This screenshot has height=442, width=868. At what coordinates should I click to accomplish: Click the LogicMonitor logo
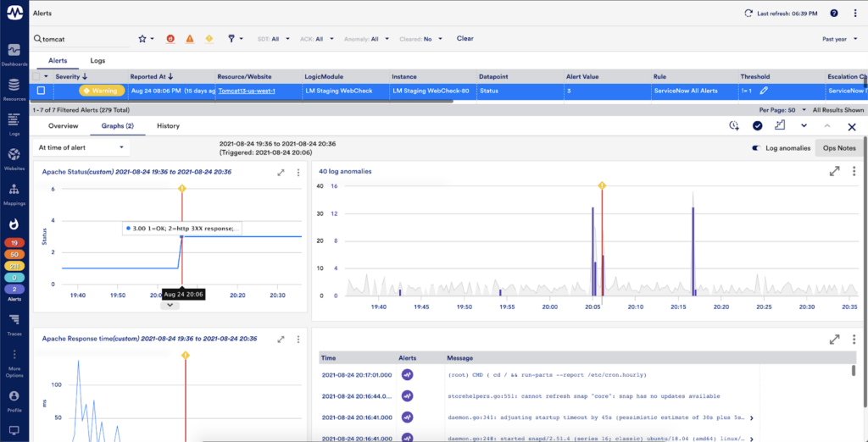pyautogui.click(x=14, y=13)
